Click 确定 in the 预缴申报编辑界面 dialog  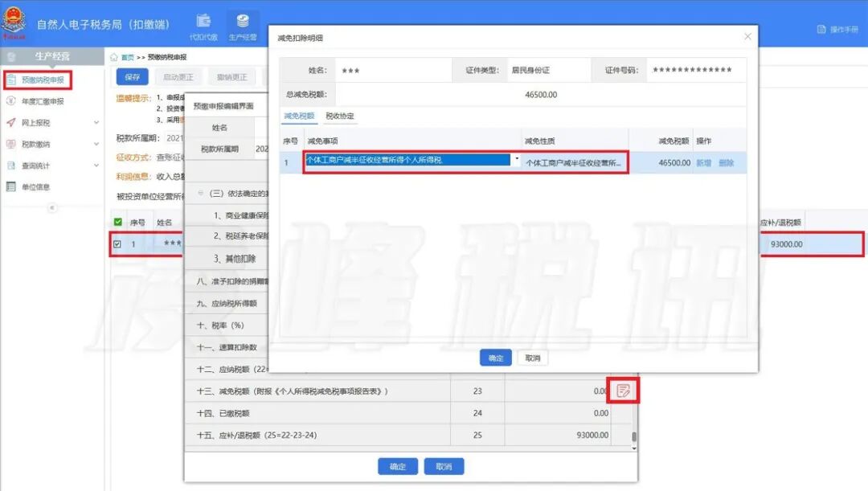398,467
